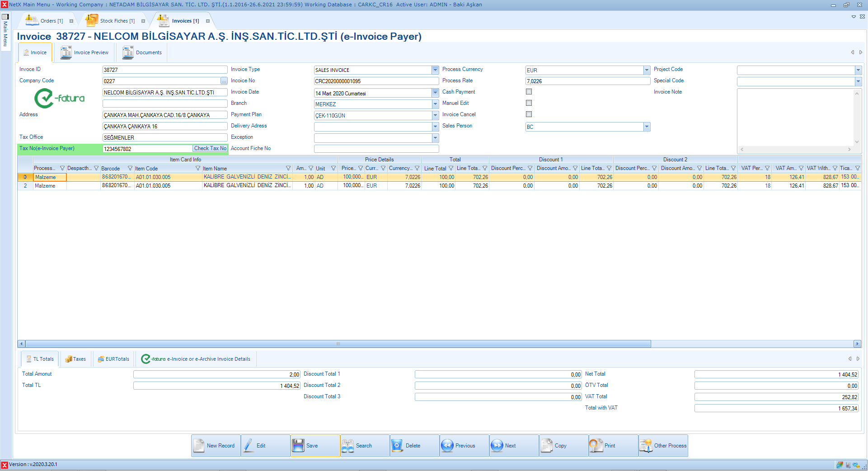Click the horizontal grid scrollbar thumb

(338, 344)
